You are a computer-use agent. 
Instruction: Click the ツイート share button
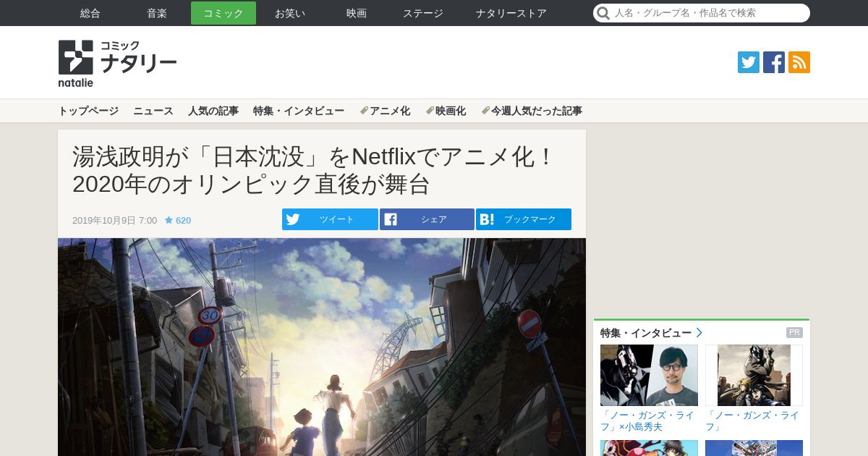pyautogui.click(x=330, y=219)
